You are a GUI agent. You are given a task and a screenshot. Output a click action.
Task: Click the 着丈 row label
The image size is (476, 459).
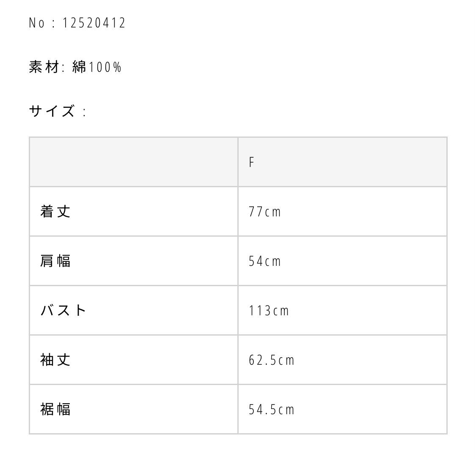55,211
